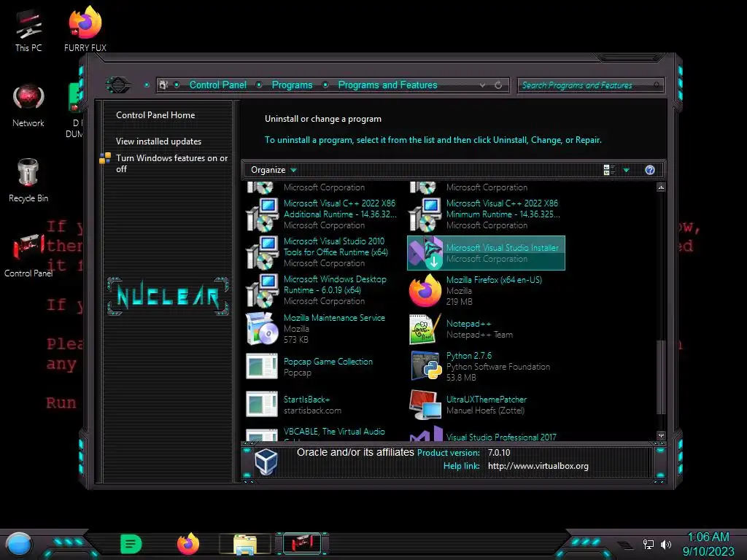
Task: Click the show hidden tray icons arrow
Action: coord(626,544)
